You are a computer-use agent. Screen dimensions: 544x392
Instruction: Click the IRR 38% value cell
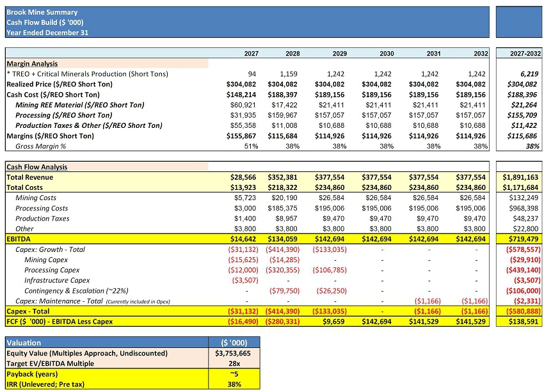click(234, 384)
